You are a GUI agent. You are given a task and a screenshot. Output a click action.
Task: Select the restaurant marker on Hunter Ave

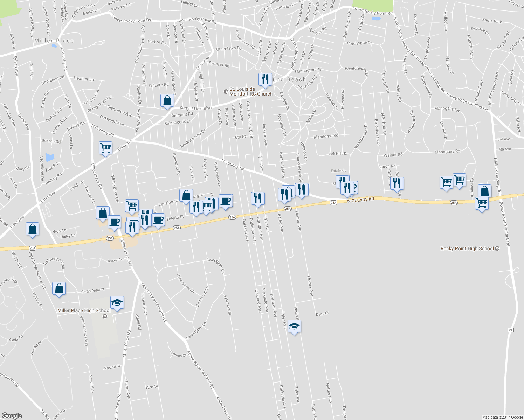301,190
